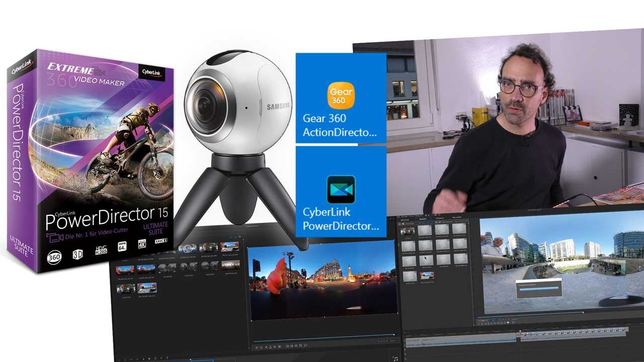
Task: Click the music note icon below the editors
Action: (x=394, y=357)
